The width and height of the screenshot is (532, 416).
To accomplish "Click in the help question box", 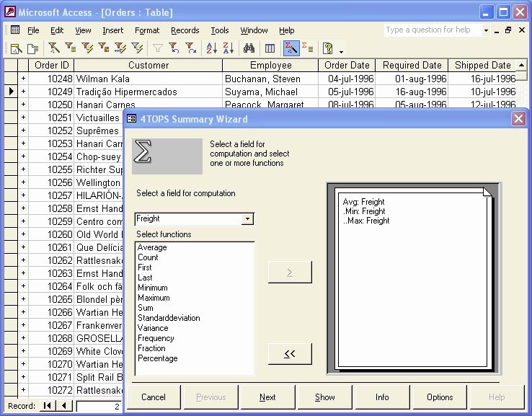I will pyautogui.click(x=433, y=30).
